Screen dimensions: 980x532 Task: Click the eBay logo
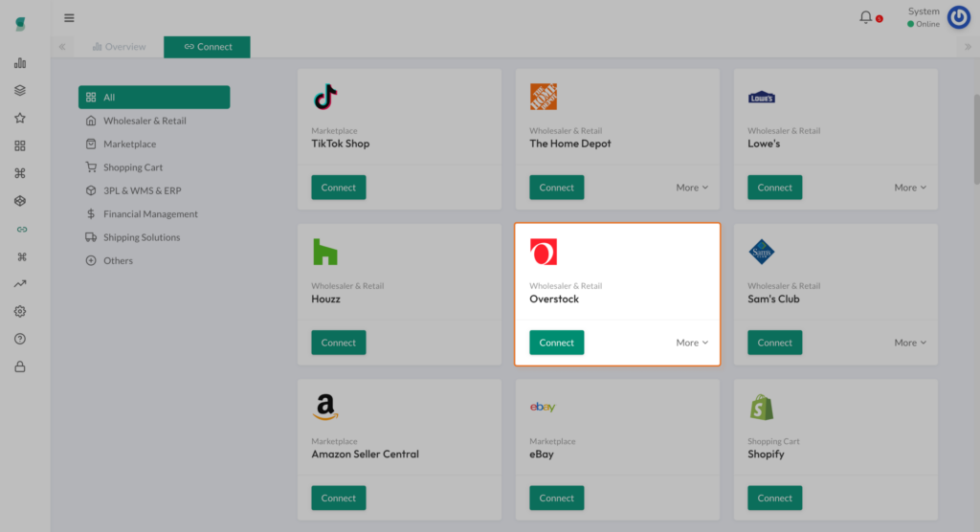[x=543, y=407]
